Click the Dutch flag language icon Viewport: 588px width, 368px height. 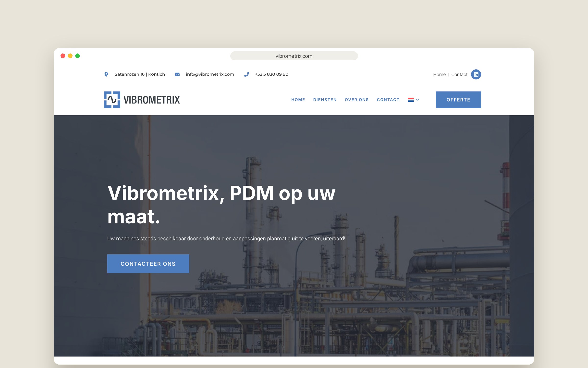(x=411, y=100)
